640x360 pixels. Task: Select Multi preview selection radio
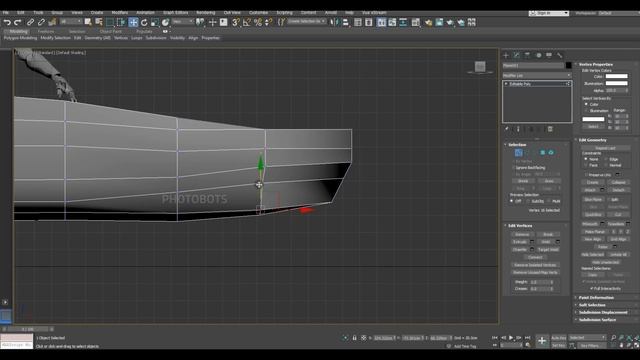point(549,201)
